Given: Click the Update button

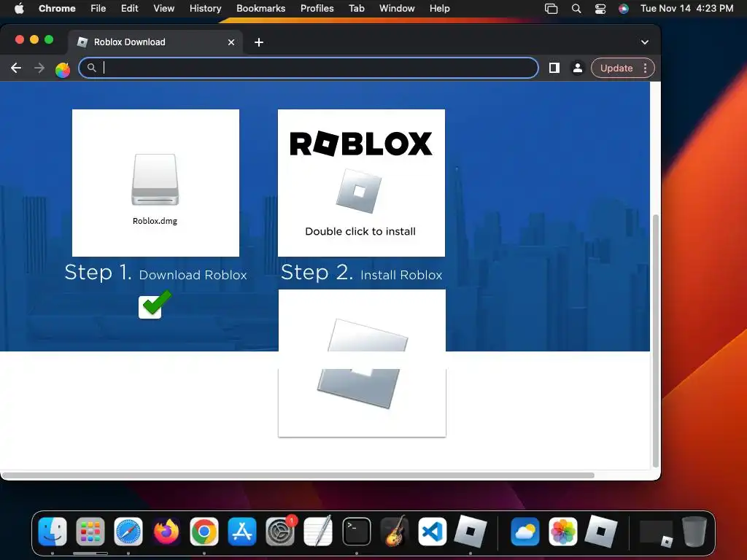Looking at the screenshot, I should pos(616,68).
